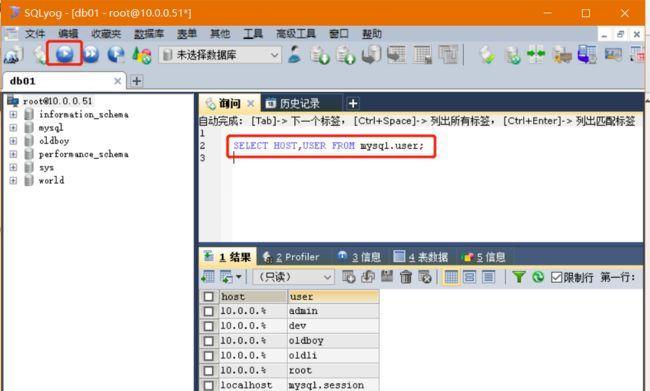650x391 pixels.
Task: Click the export result icon at far left
Action: point(208,277)
